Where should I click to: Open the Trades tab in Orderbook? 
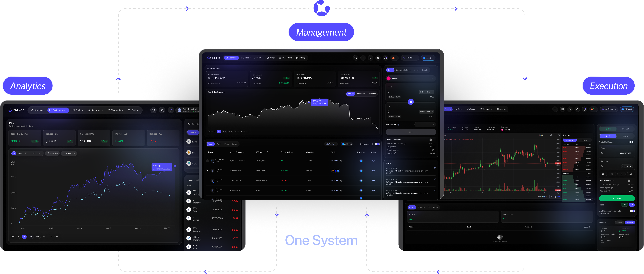tap(584, 140)
